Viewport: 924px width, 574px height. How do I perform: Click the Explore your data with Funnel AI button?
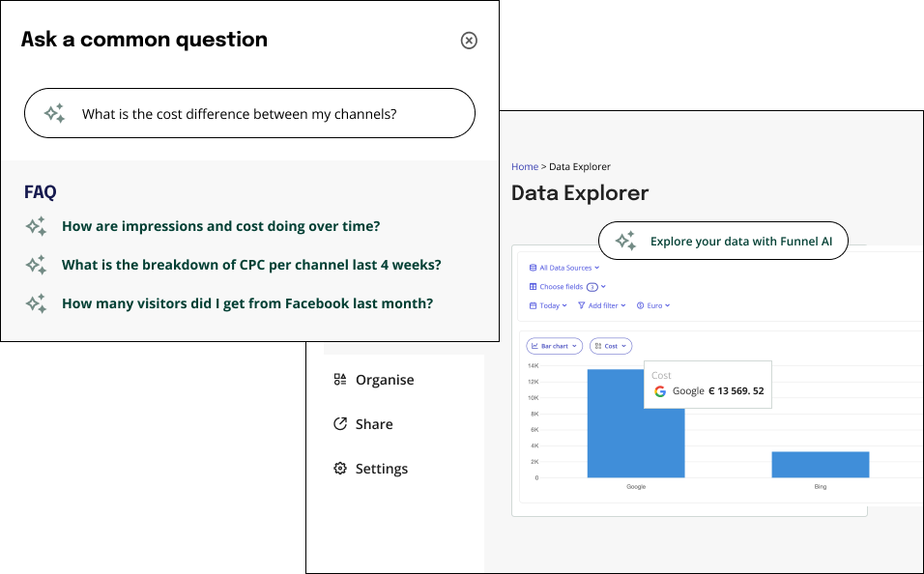[723, 241]
